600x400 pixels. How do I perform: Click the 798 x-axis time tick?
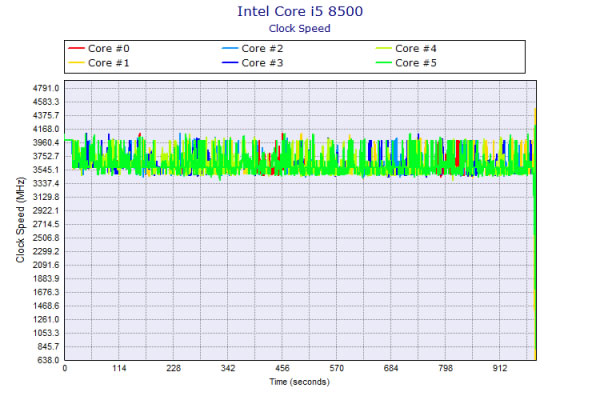[445, 368]
